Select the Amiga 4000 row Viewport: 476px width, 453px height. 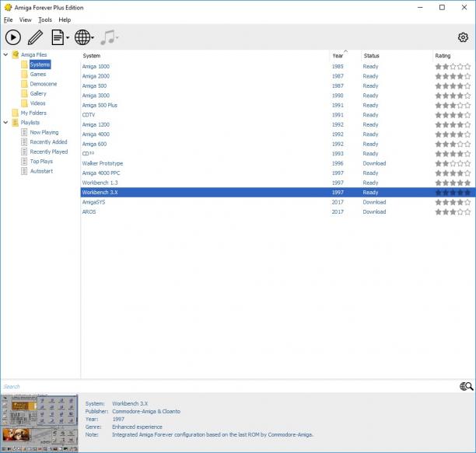(x=278, y=134)
